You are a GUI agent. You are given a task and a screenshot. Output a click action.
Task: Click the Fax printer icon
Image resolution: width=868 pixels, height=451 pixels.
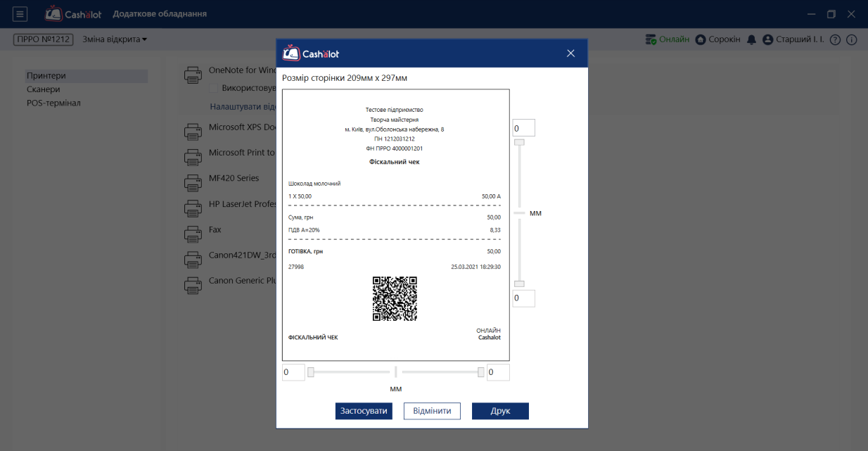pos(193,234)
